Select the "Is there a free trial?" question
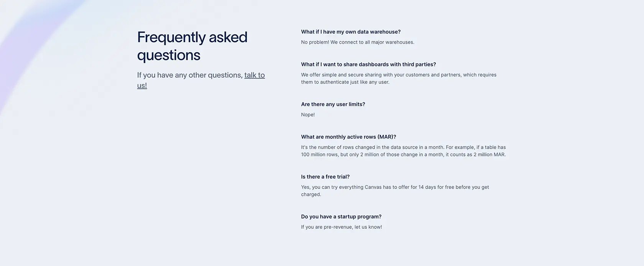644x266 pixels. point(325,177)
